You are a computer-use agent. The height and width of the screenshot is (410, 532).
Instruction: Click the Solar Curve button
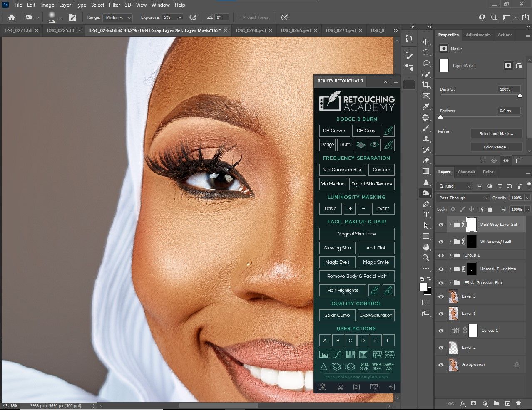coord(337,315)
